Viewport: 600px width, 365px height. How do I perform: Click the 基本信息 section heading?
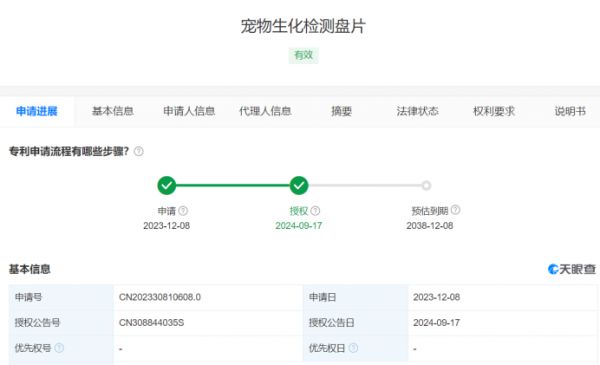(x=29, y=269)
